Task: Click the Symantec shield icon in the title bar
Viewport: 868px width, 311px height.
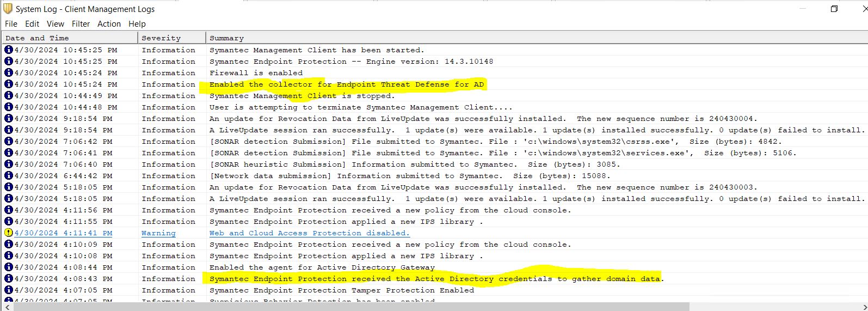Action: tap(8, 9)
